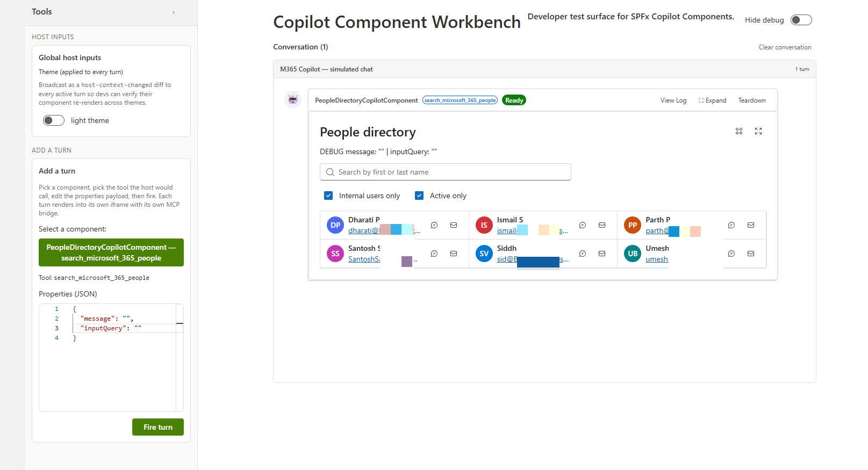Click the PeopleDirectoryCopilotComponent turn title
The height and width of the screenshot is (470, 868).
coord(366,100)
